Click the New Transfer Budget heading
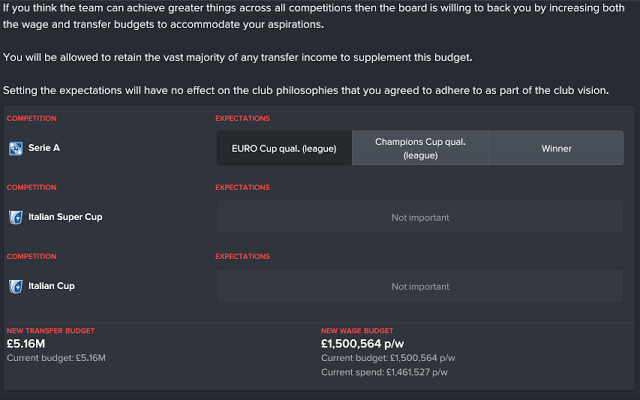 (x=51, y=331)
